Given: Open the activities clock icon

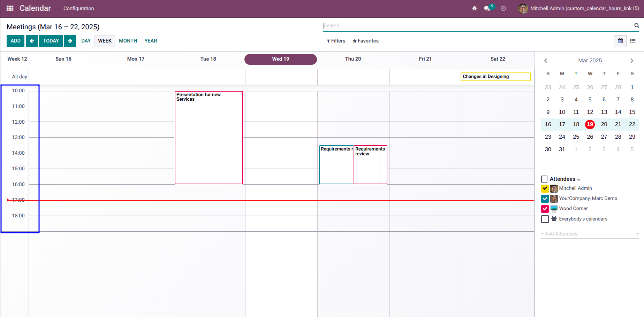Looking at the screenshot, I should click(x=503, y=8).
